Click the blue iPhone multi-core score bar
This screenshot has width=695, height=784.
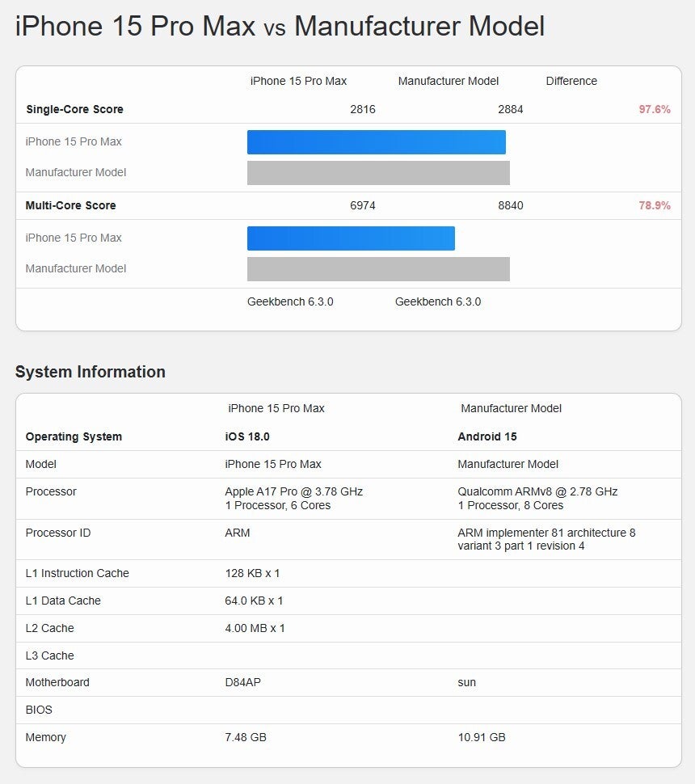[x=351, y=238]
